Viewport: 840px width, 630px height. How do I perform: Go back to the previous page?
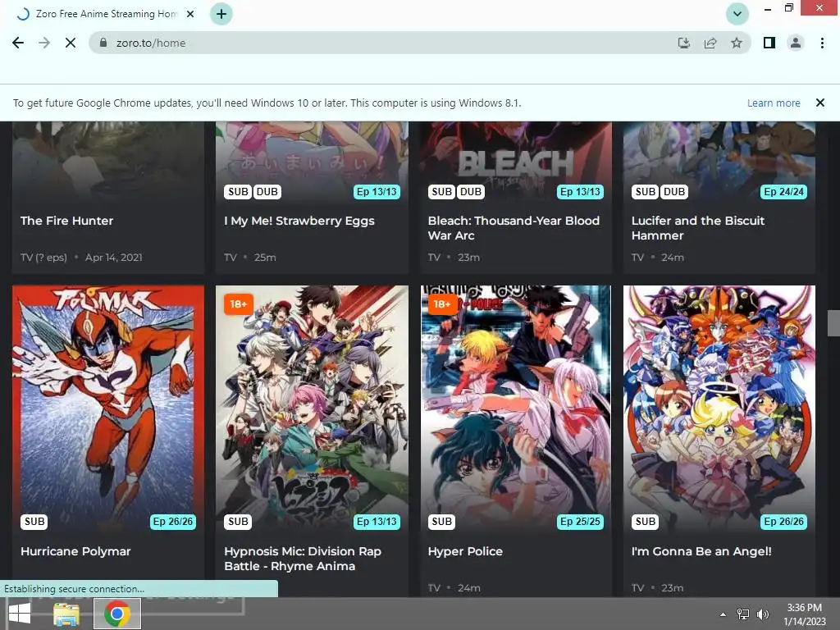pos(18,43)
